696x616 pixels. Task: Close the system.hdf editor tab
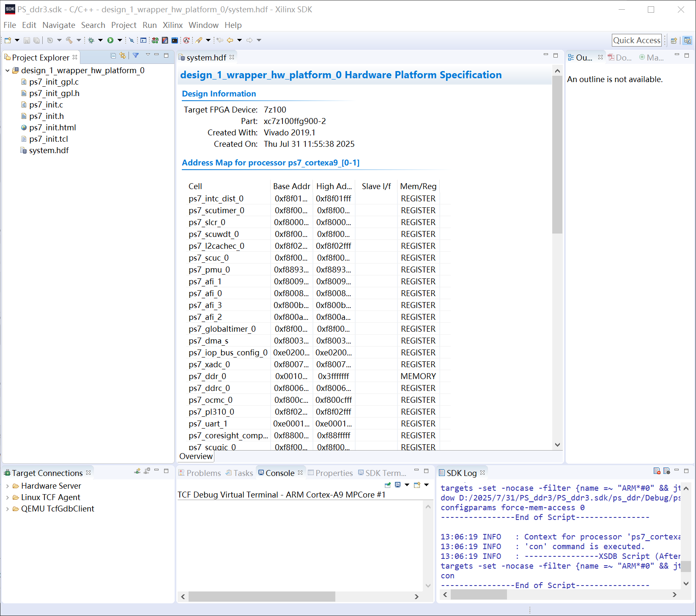232,57
